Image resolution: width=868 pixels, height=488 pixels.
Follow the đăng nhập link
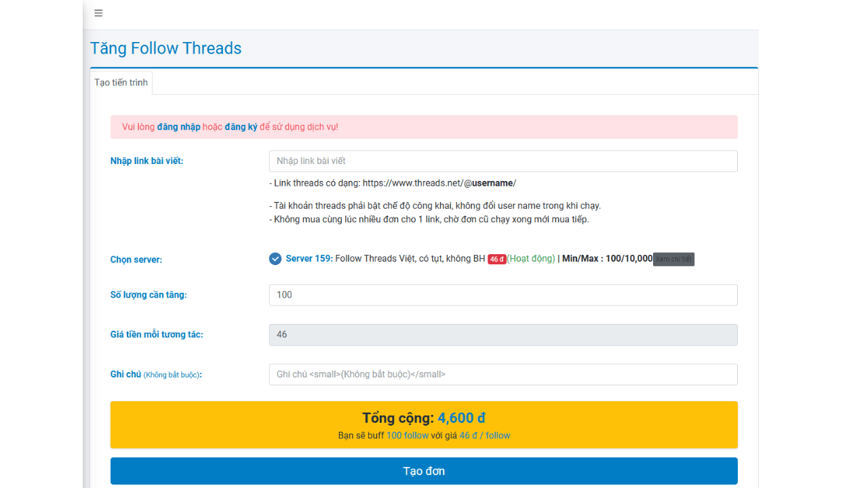pyautogui.click(x=178, y=127)
